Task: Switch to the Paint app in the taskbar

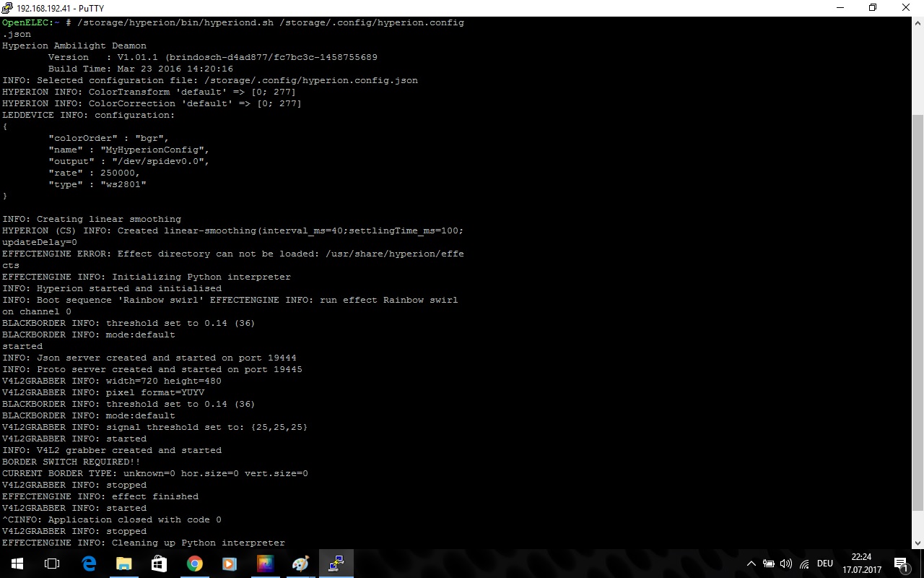Action: (300, 564)
